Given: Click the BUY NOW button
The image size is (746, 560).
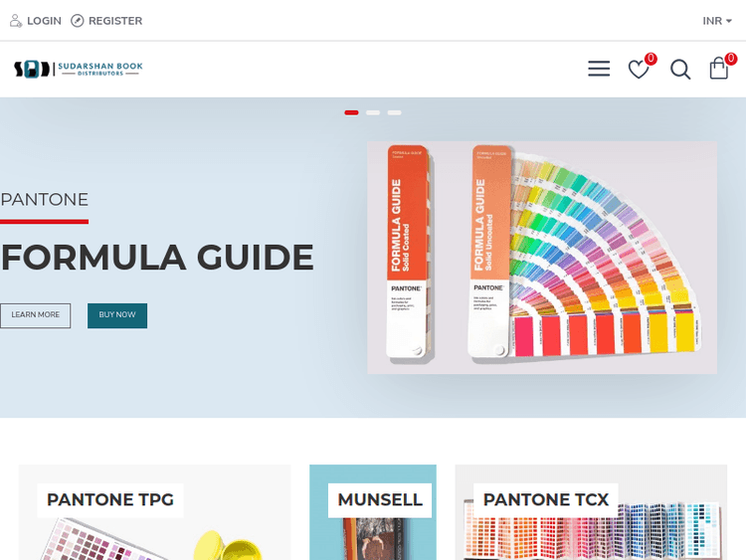Looking at the screenshot, I should (x=117, y=315).
